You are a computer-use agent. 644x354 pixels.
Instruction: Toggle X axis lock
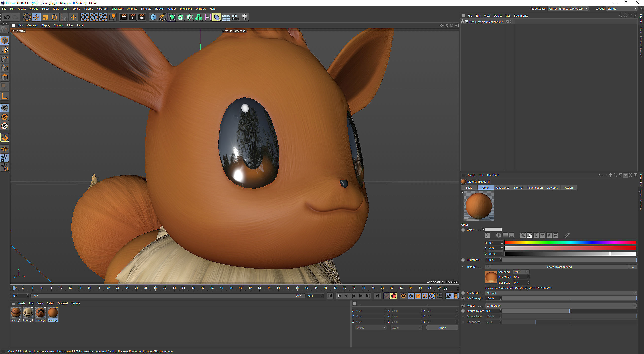click(85, 17)
